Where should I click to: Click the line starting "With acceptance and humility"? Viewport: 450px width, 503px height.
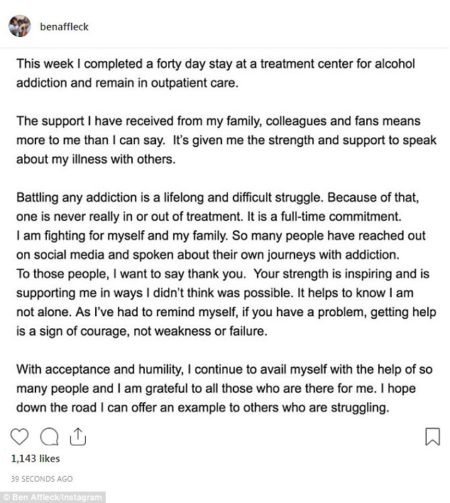[x=224, y=369]
